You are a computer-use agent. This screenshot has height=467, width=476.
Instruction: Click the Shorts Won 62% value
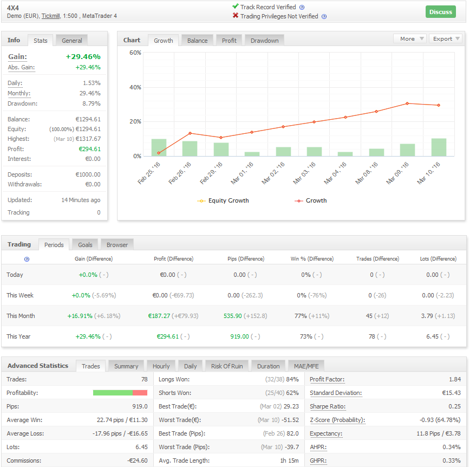292,393
